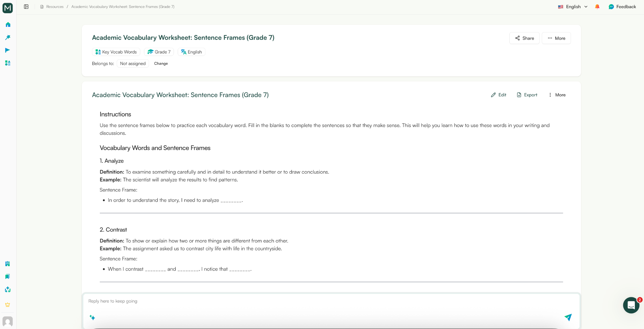Click the notifications bell icon
Screen dimensions: 644x329
click(597, 6)
